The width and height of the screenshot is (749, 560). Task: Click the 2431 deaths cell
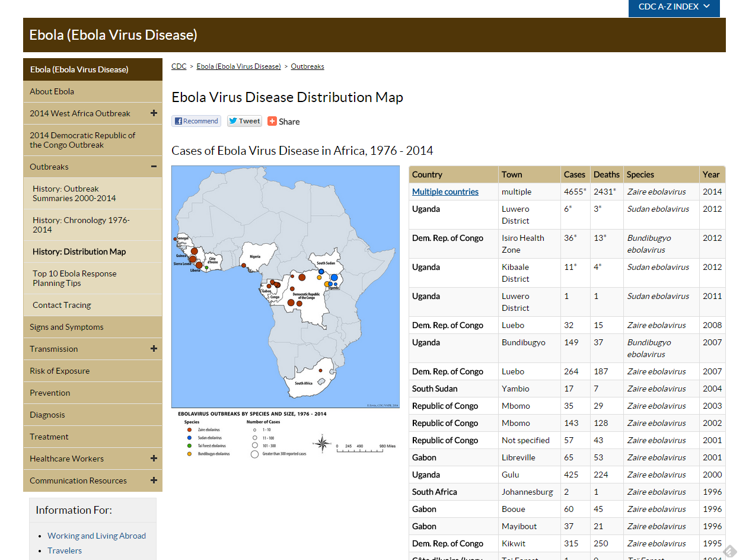tap(607, 192)
